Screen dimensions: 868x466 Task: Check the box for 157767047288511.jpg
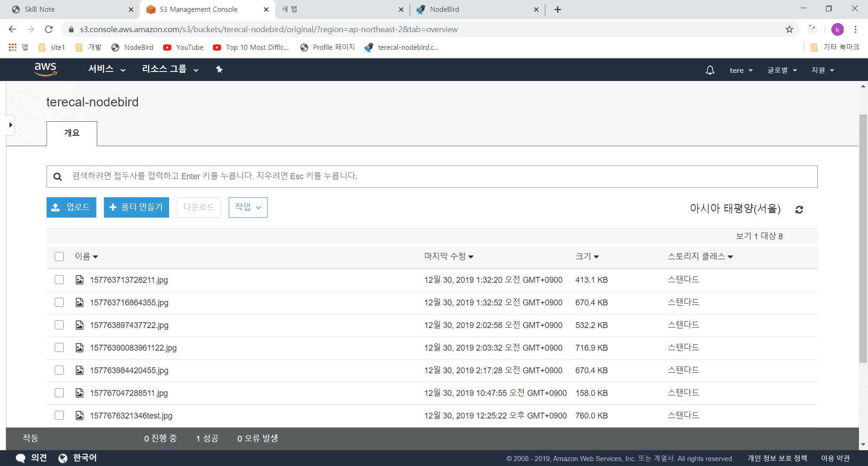coord(59,393)
